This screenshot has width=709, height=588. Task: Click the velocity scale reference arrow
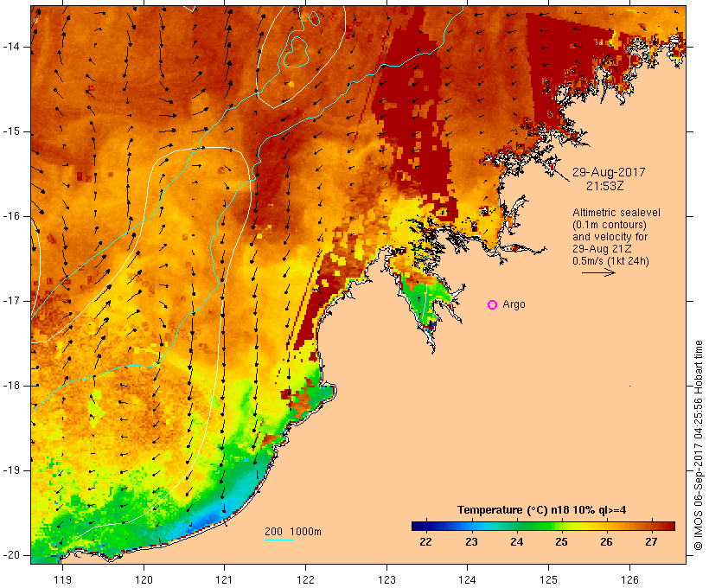pyautogui.click(x=598, y=272)
